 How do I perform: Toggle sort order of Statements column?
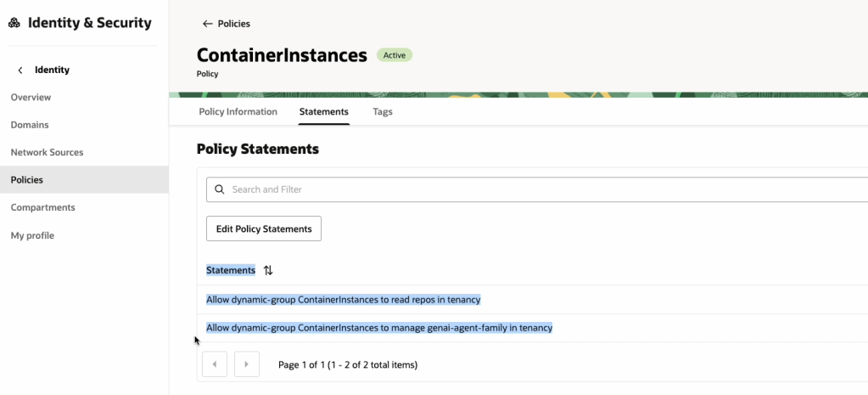(x=268, y=270)
